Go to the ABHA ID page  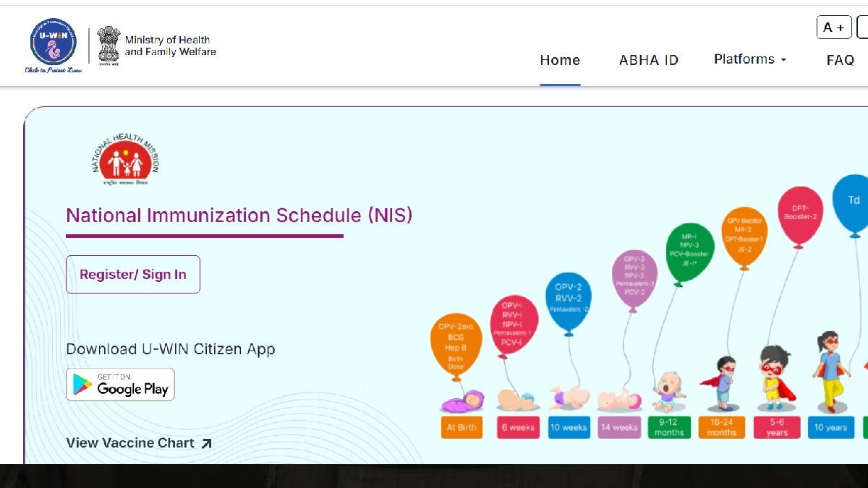pyautogui.click(x=649, y=60)
